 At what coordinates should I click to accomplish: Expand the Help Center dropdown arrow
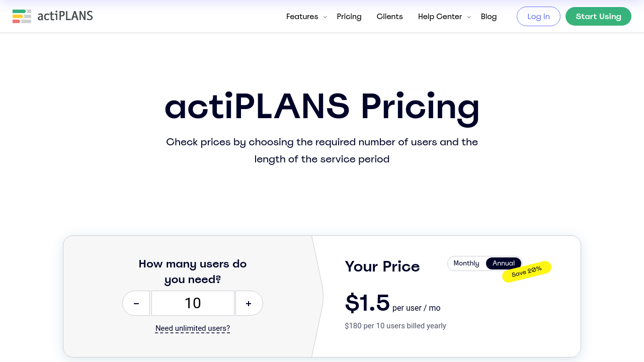469,17
